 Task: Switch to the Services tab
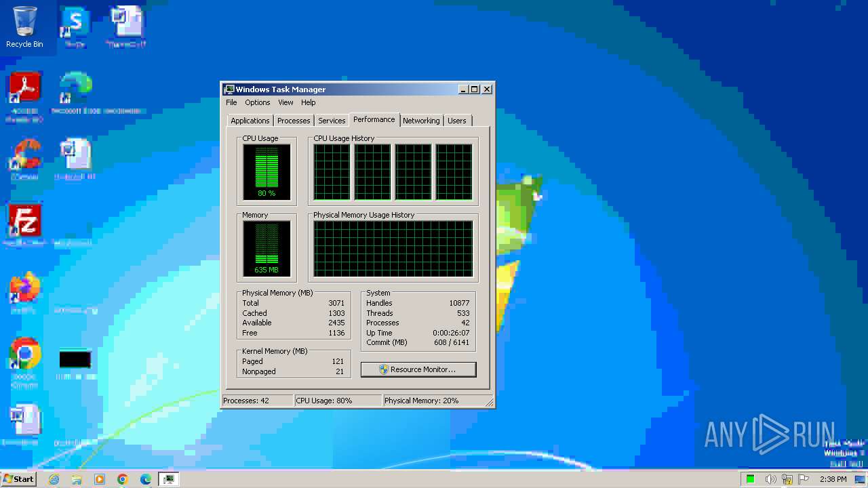(332, 121)
